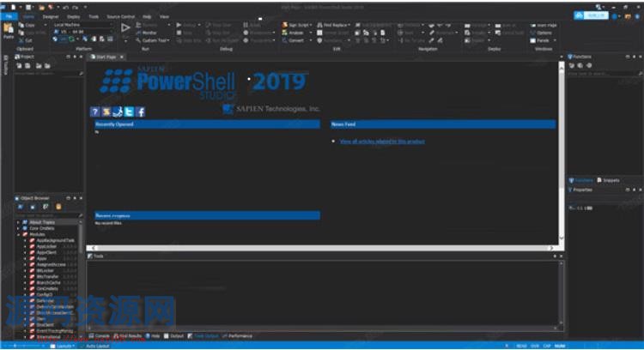Switch to the Source Control ribbon tab
Screen dimensions: 644x350
click(x=121, y=17)
